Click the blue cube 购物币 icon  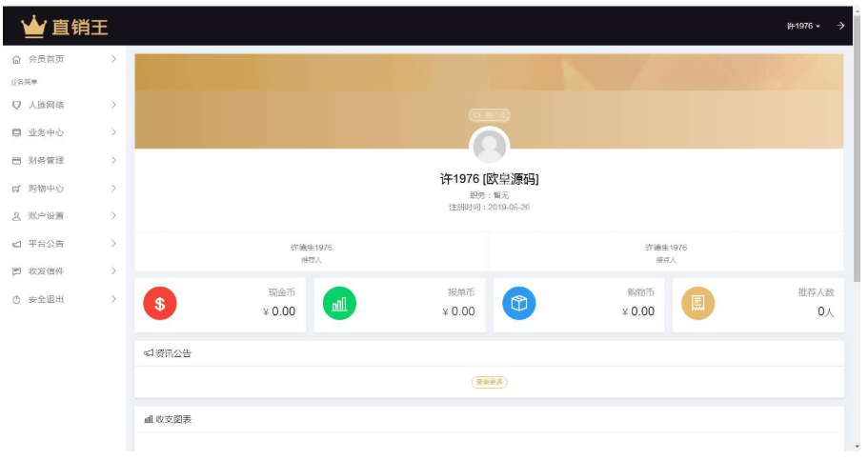pyautogui.click(x=519, y=304)
